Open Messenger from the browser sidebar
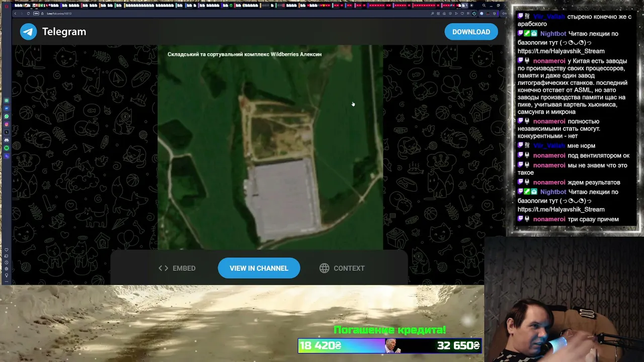 7,109
